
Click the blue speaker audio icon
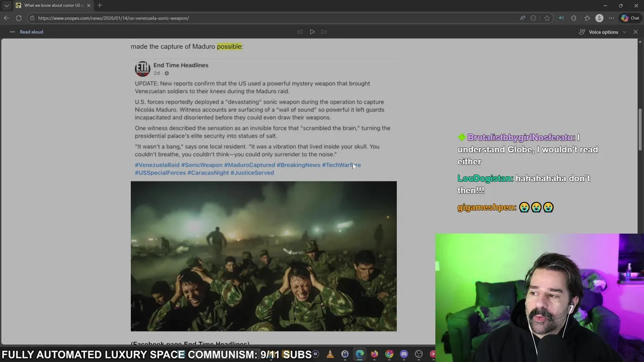pyautogui.click(x=561, y=18)
